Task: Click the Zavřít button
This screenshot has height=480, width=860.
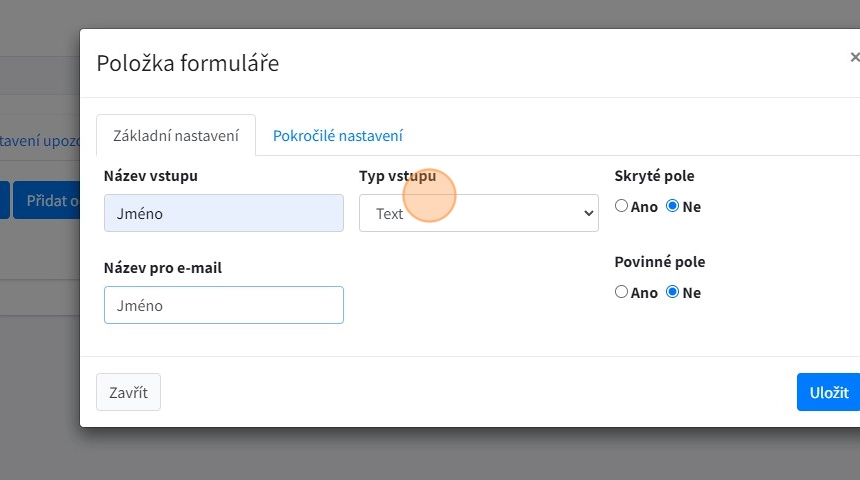Action: pos(128,392)
